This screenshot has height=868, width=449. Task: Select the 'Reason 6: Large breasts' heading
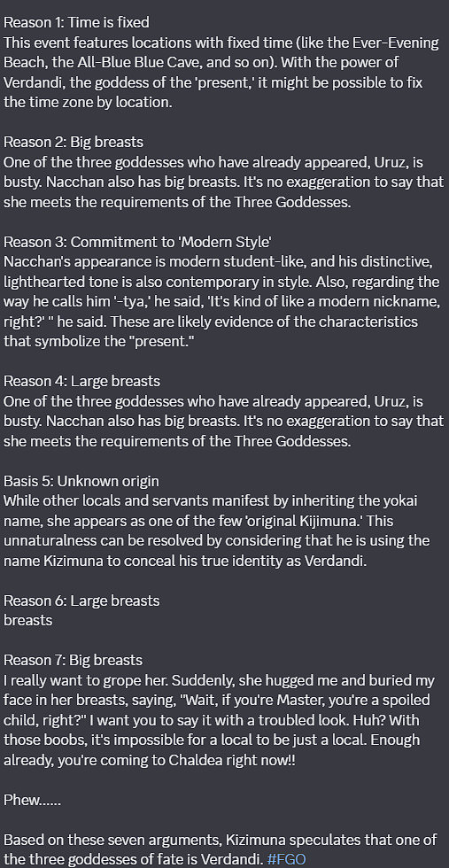tap(81, 601)
